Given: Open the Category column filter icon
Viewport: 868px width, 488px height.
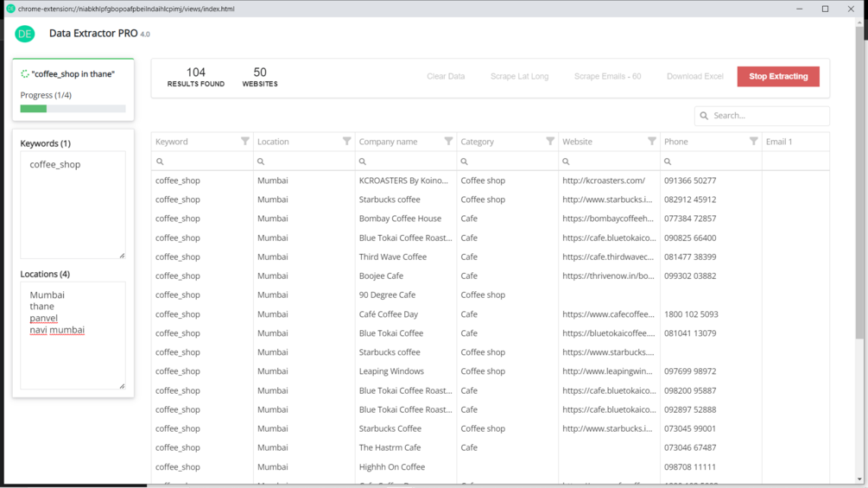Looking at the screenshot, I should [550, 141].
